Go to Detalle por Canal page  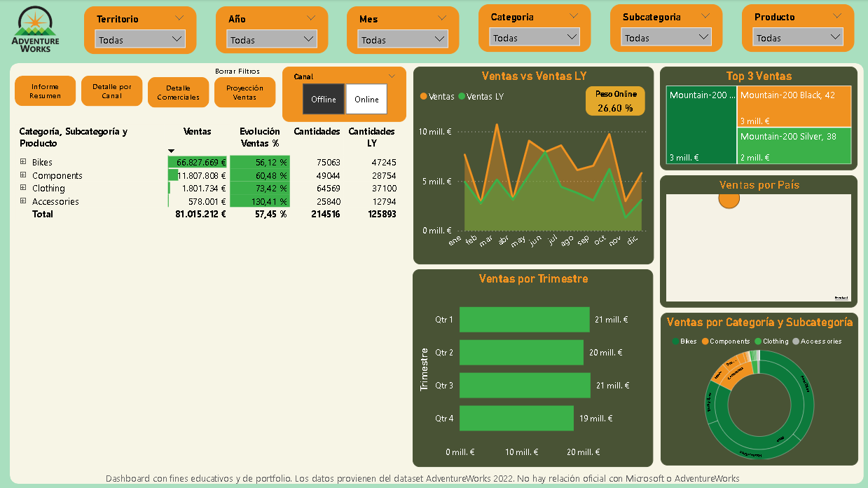pos(111,91)
